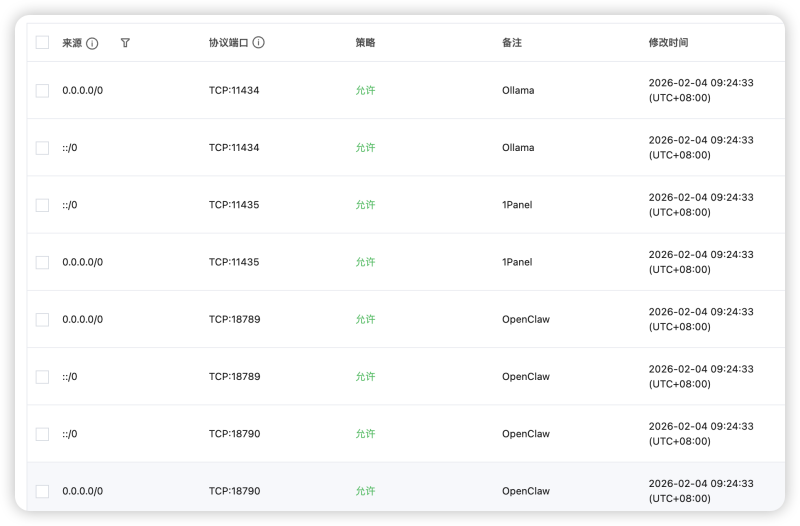
Task: Select checkbox for ::/0 TCP:11434 Ollama row
Action: tap(42, 148)
